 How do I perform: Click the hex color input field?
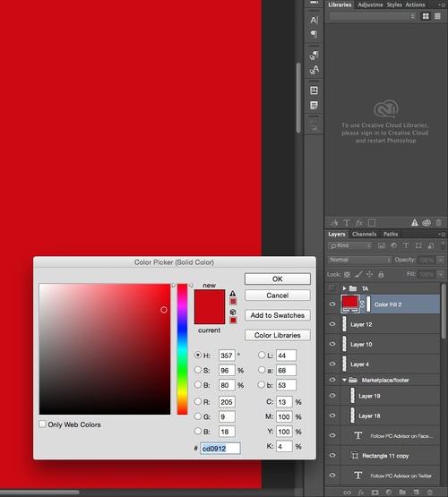[x=220, y=449]
